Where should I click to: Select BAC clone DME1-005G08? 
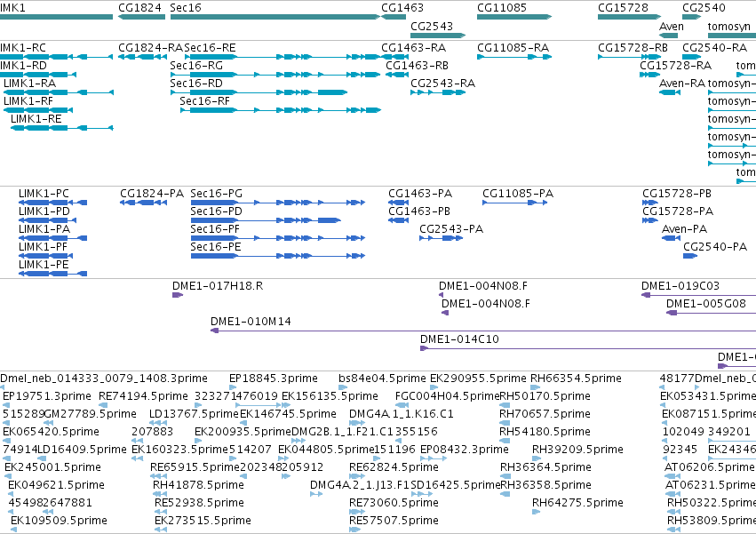706,304
